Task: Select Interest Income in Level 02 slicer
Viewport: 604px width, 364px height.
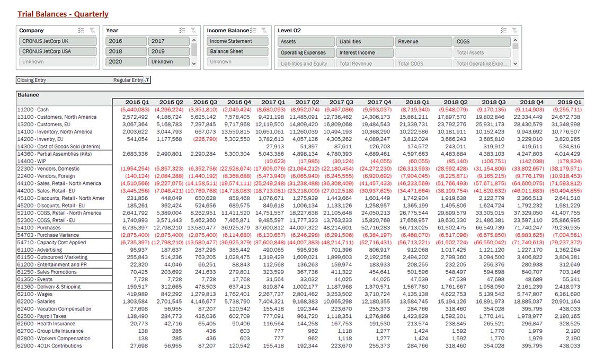Action: (x=365, y=53)
